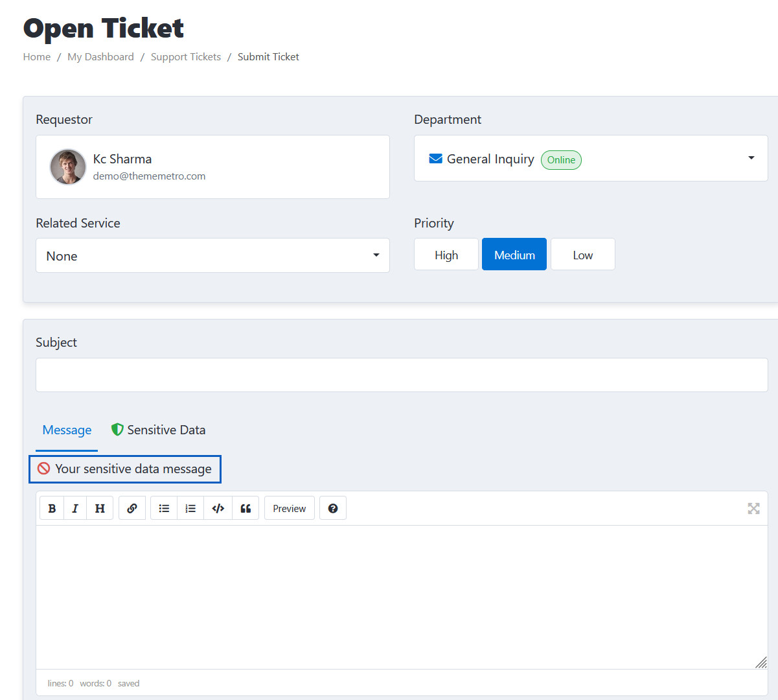Go to Support Tickets breadcrumb link

186,57
